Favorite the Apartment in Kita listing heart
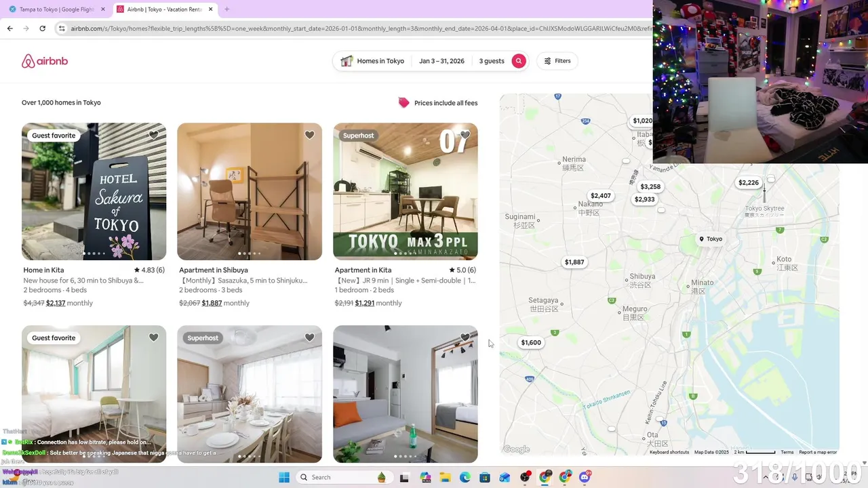This screenshot has width=868, height=488. click(x=465, y=135)
